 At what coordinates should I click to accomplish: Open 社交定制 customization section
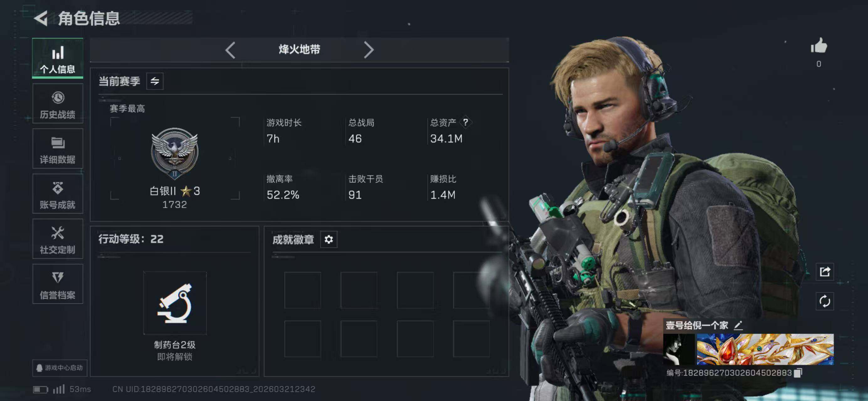[58, 239]
